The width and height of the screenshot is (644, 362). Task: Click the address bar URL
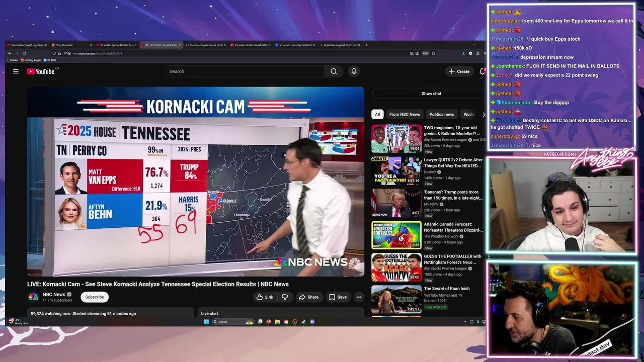97,53
